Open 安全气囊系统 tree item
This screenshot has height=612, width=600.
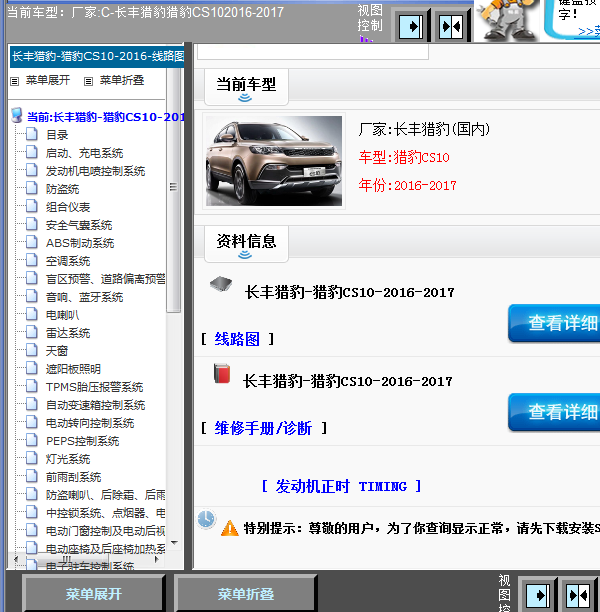79,225
